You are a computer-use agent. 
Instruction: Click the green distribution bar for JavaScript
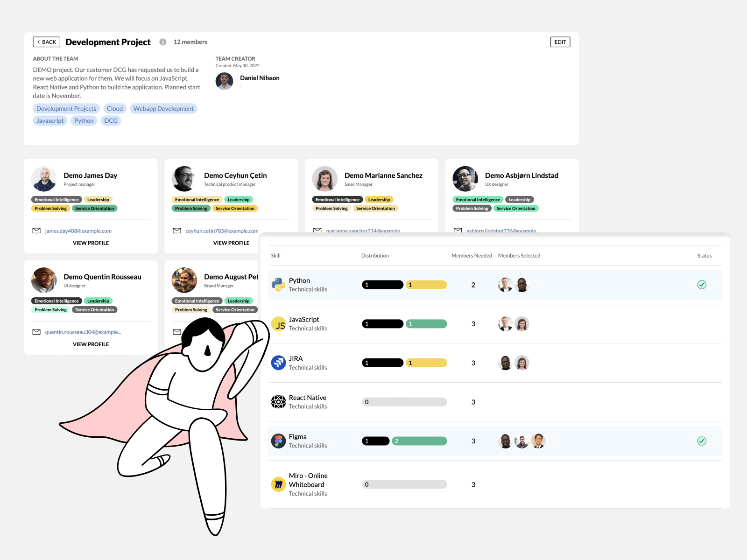click(426, 324)
